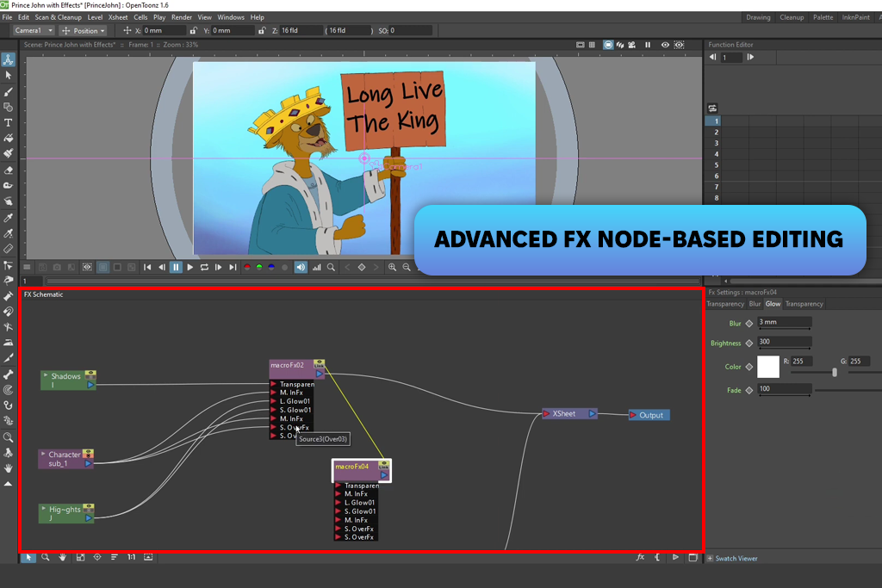
Task: Toggle the Green channel button
Action: pos(259,268)
